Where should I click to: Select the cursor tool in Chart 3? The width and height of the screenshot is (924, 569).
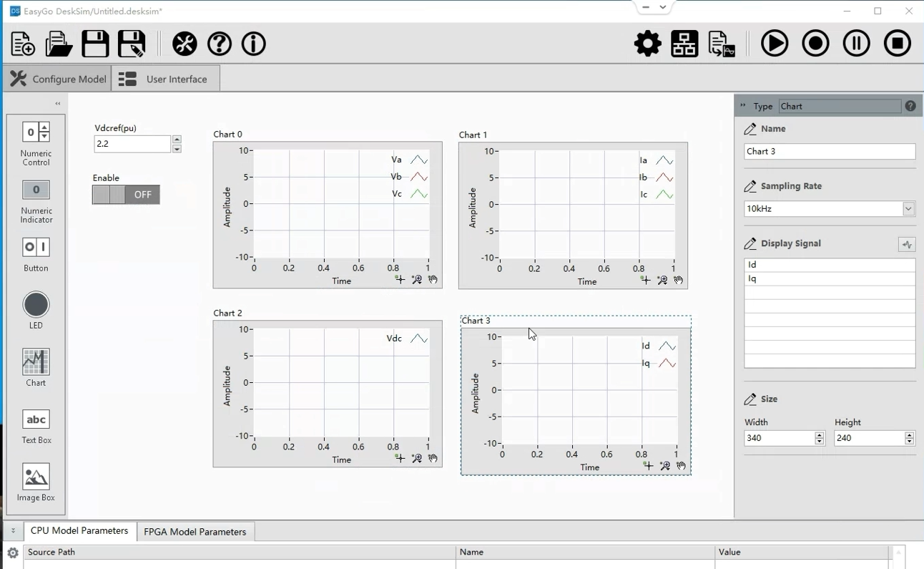point(648,466)
